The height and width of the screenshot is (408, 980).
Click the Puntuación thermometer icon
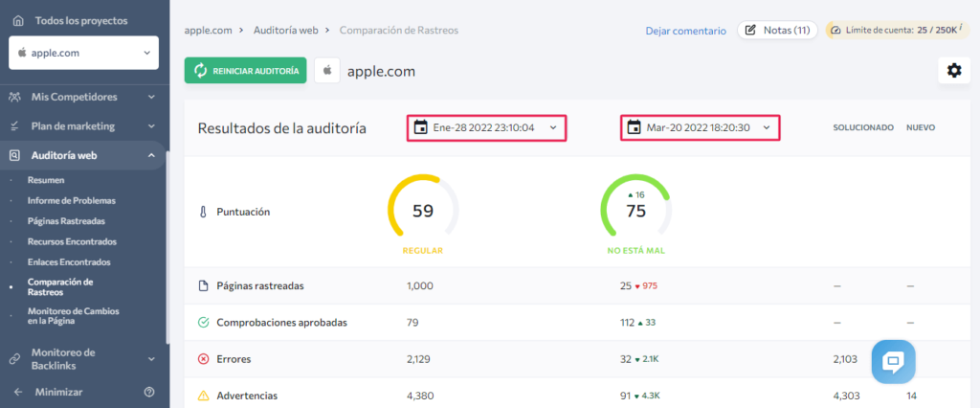click(x=203, y=212)
